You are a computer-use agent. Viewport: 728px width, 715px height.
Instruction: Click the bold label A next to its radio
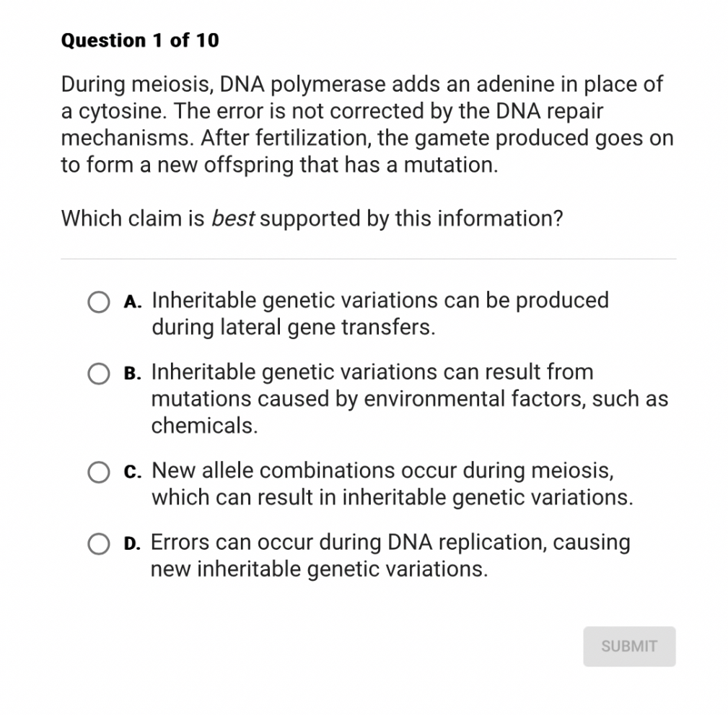tap(131, 302)
